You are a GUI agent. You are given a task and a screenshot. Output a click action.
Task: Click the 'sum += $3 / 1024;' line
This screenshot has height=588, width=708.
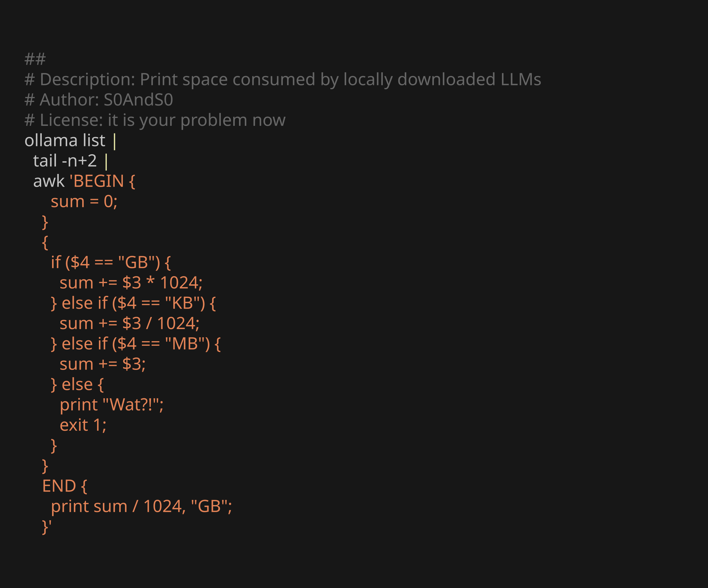click(129, 323)
